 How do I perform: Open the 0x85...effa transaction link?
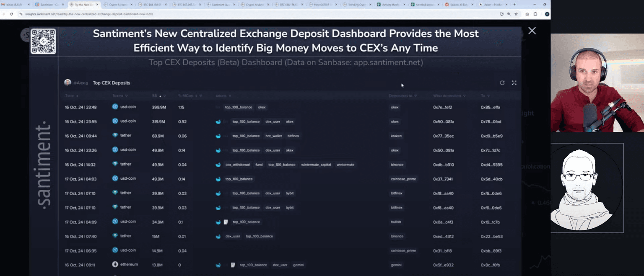[x=490, y=107]
